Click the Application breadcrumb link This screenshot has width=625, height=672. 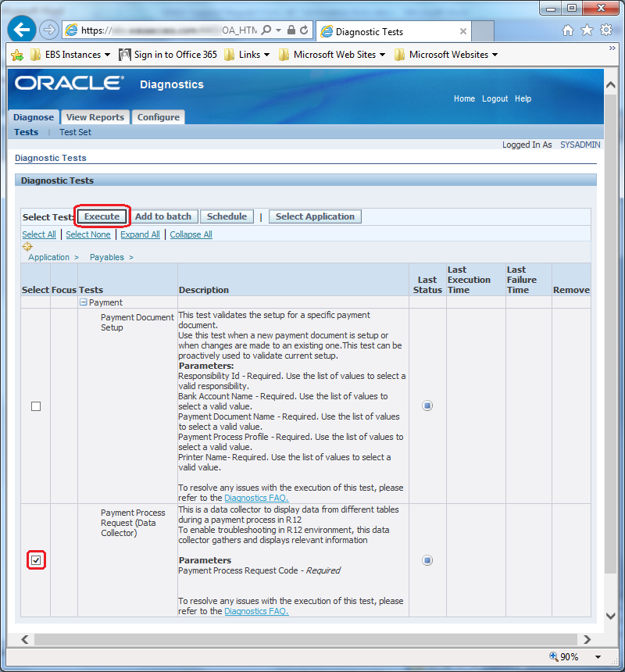49,257
